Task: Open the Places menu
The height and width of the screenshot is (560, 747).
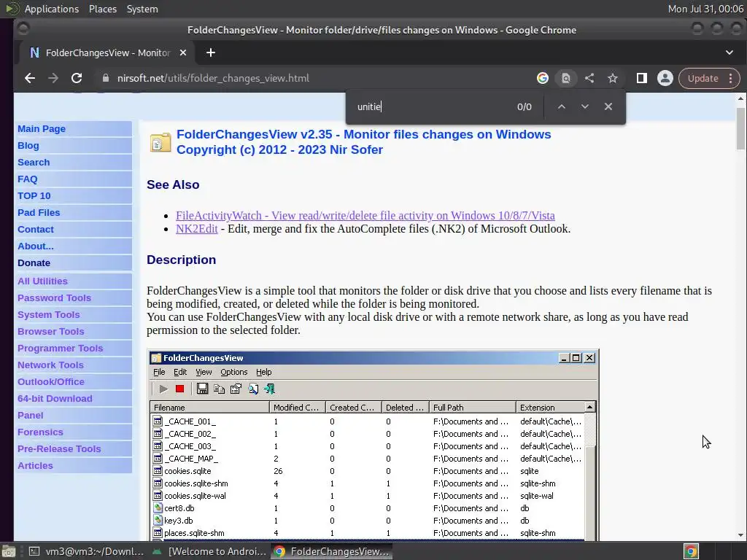Action: [102, 9]
